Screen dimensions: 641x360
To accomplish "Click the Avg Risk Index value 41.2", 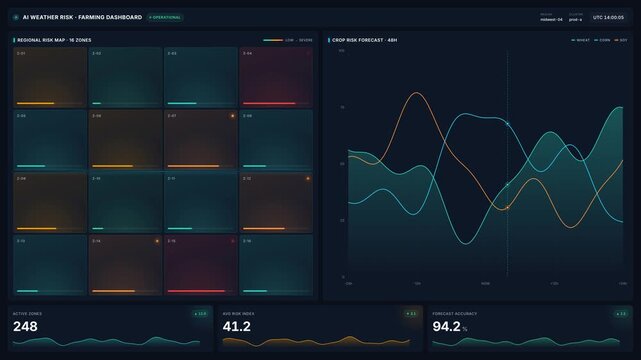I will (x=237, y=326).
